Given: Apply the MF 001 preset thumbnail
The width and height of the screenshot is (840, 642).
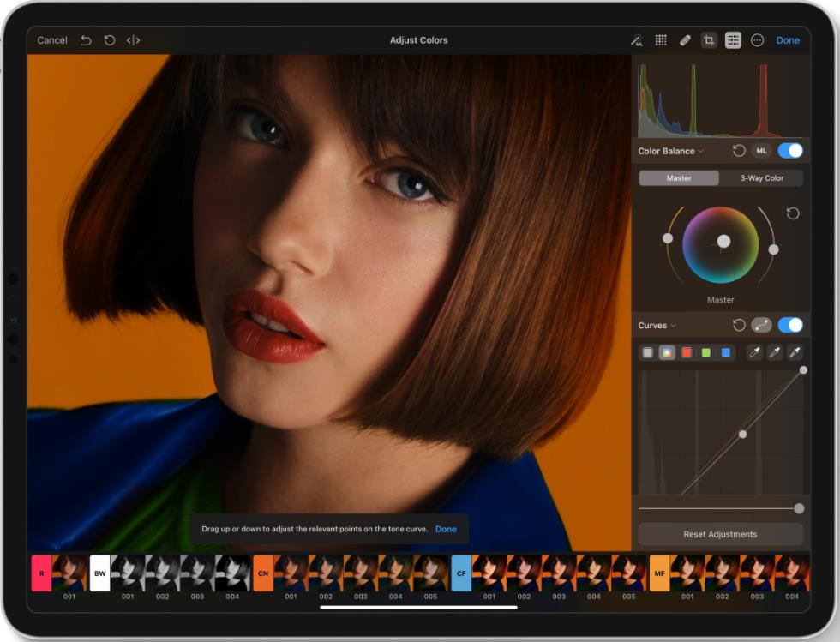Looking at the screenshot, I should point(687,573).
